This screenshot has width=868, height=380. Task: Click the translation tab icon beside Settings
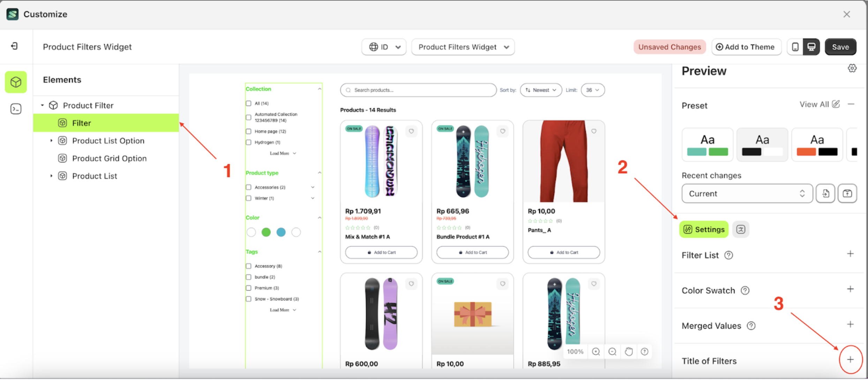[x=741, y=229]
